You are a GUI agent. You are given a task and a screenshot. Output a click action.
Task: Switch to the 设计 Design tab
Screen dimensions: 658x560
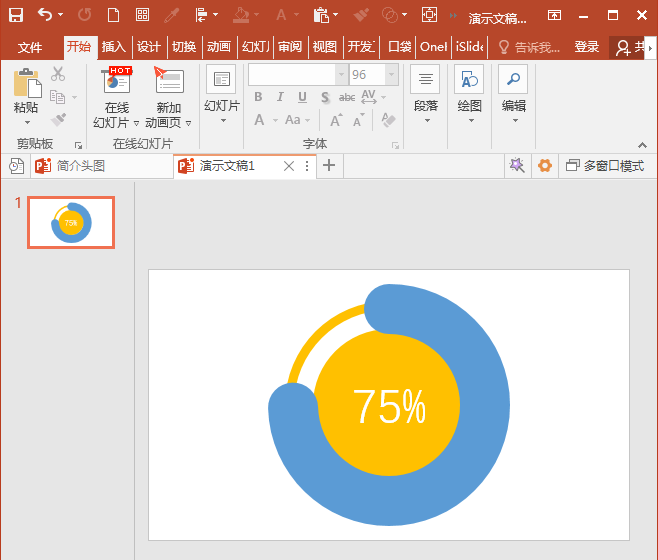point(149,47)
